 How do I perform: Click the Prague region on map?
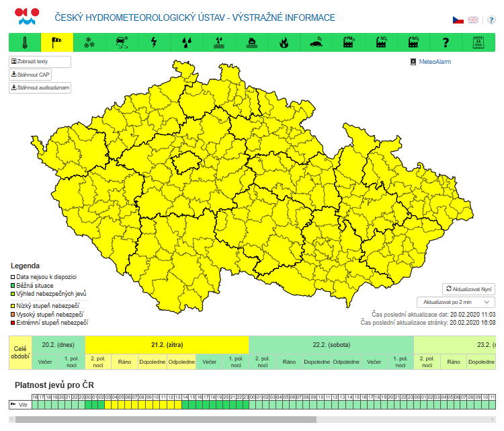pyautogui.click(x=185, y=162)
